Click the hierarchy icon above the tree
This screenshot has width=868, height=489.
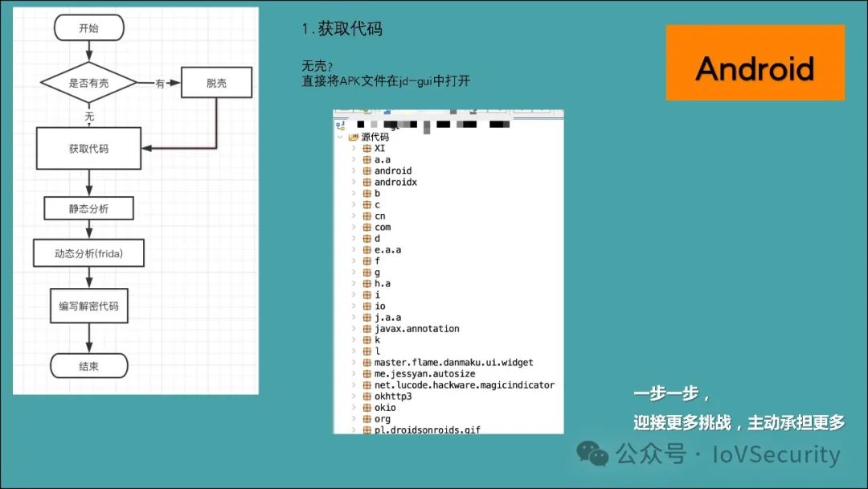point(340,125)
